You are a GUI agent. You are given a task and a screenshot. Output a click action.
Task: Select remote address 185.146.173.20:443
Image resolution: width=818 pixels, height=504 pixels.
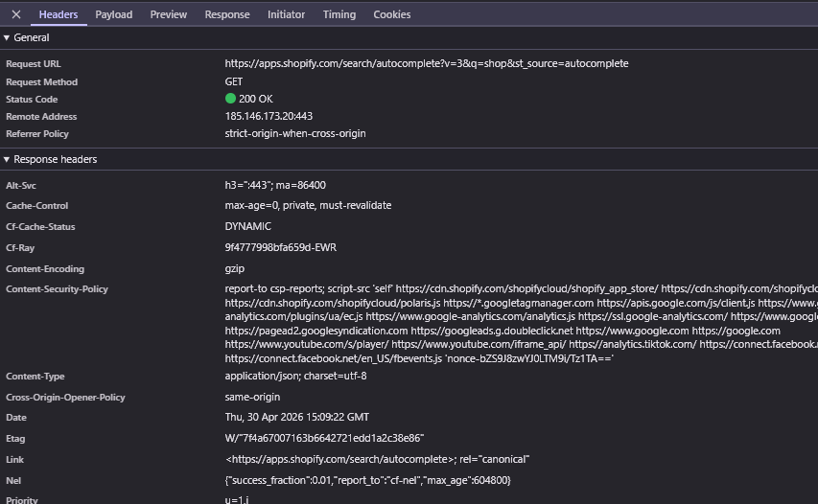pos(269,116)
